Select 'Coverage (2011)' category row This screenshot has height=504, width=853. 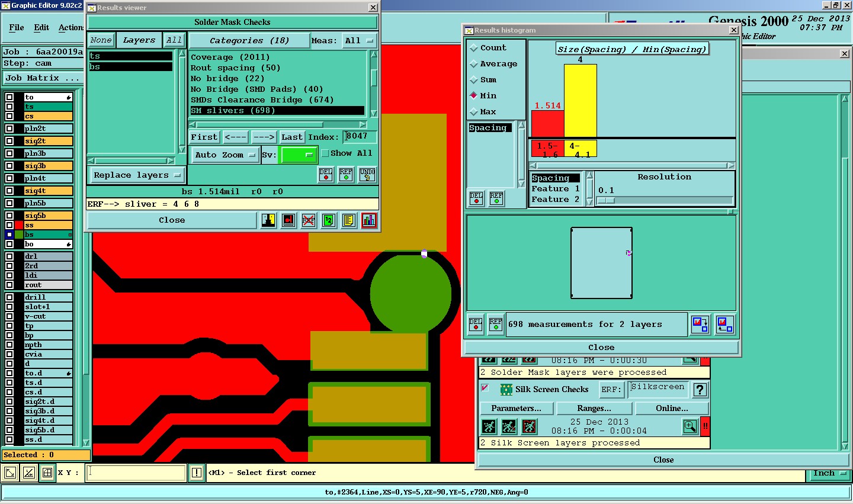277,57
